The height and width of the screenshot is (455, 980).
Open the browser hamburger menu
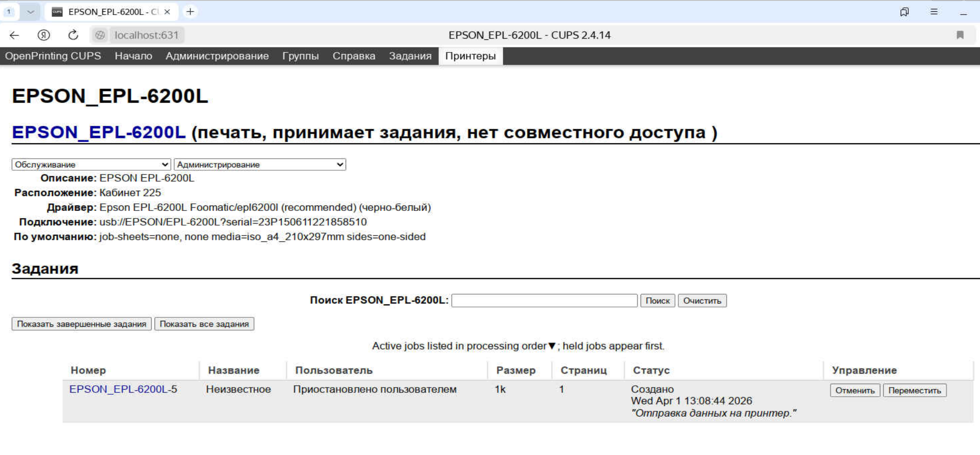(x=934, y=12)
